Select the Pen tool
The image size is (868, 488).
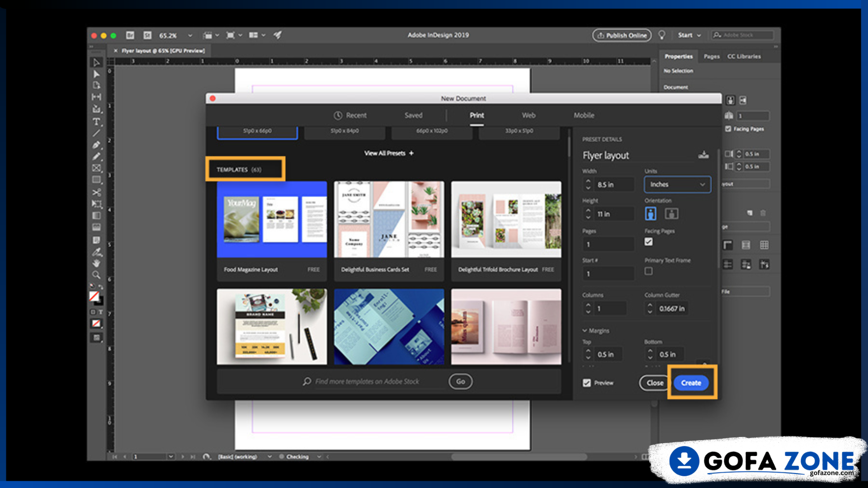pos(96,145)
